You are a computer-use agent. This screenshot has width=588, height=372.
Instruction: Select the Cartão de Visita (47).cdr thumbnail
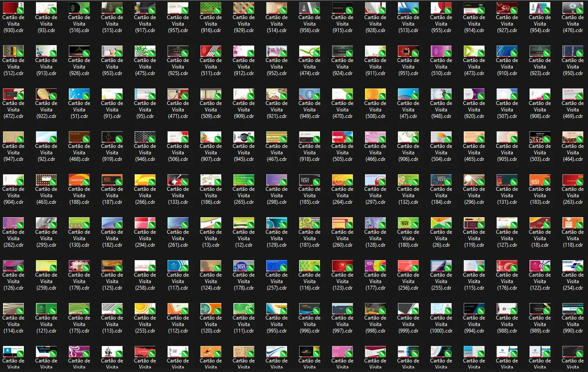click(x=408, y=94)
